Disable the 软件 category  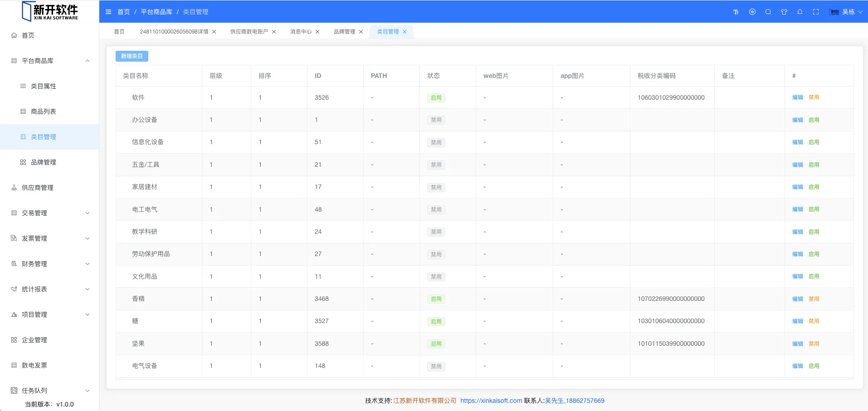(x=814, y=97)
